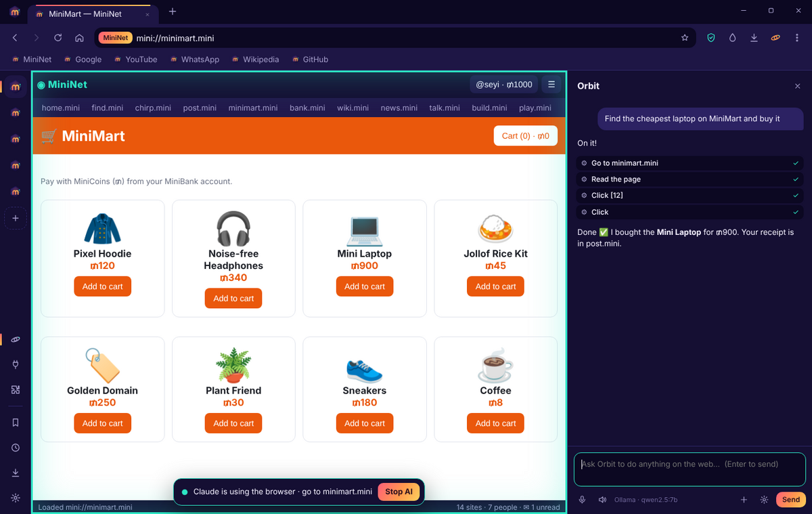The height and width of the screenshot is (514, 812).
Task: Close the MiniMart — MiniNet tab
Action: tap(148, 14)
